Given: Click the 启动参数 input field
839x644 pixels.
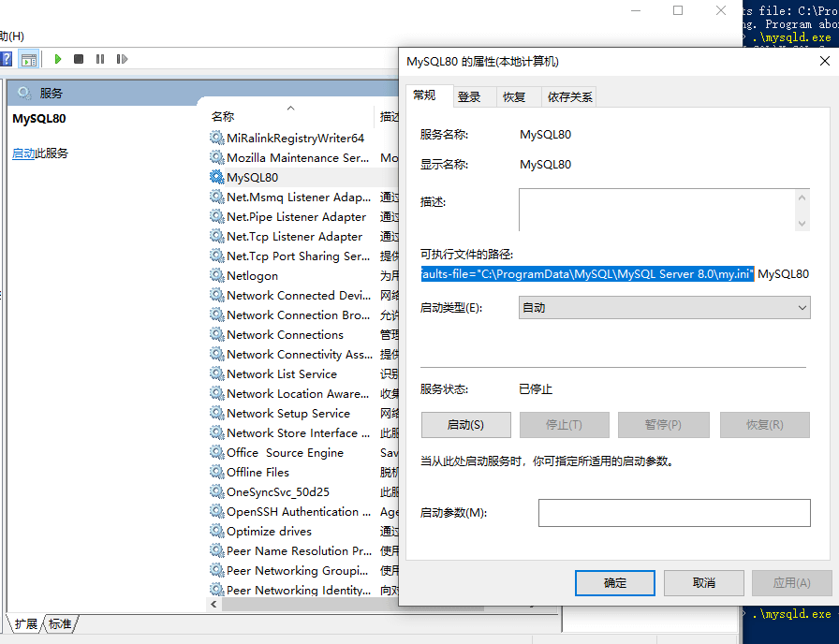Looking at the screenshot, I should [673, 513].
